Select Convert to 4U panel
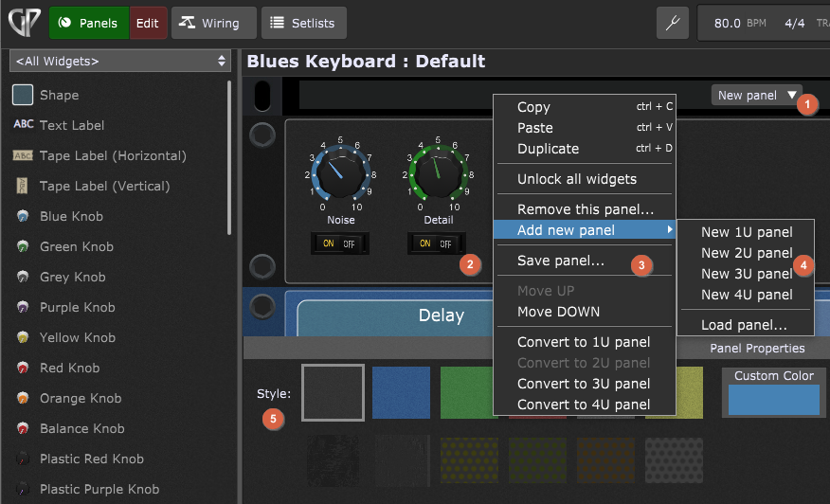 (585, 405)
